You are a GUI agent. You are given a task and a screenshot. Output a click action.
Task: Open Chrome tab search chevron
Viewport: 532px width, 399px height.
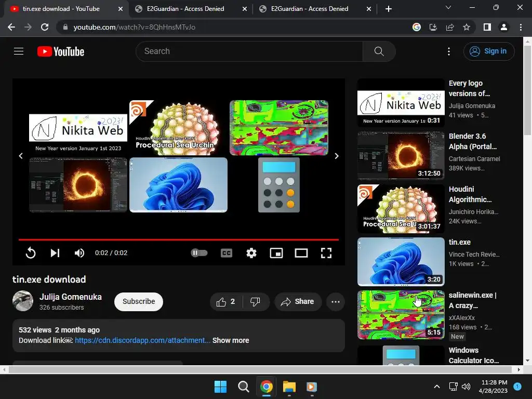pos(448,7)
